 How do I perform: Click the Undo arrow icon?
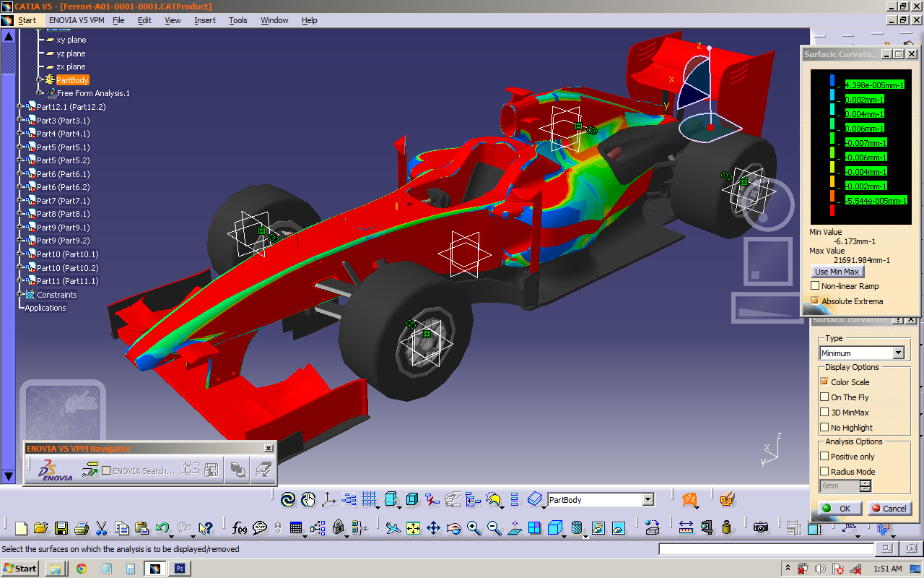click(162, 528)
